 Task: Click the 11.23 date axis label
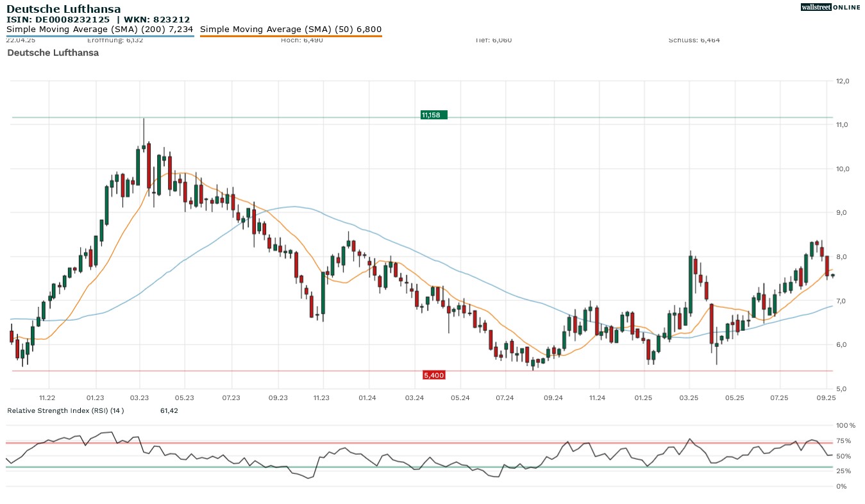tap(321, 398)
